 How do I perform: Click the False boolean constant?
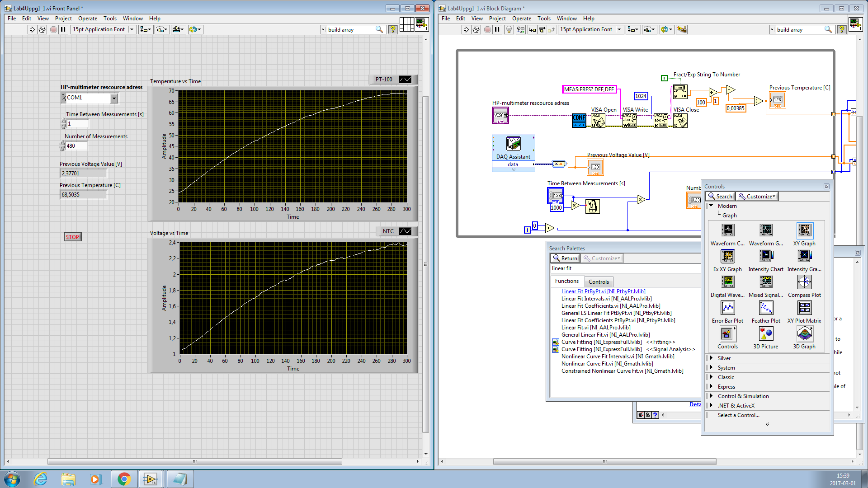pos(664,78)
